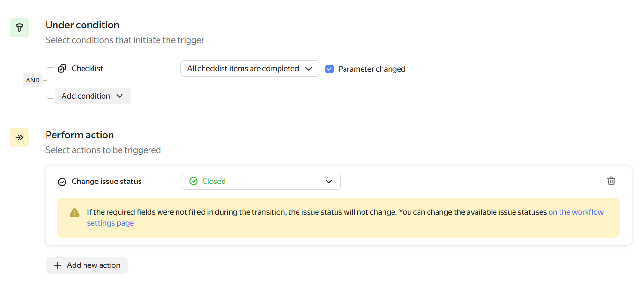Select the Checklist condition label
Screen dimensions: 644x292
tap(87, 69)
